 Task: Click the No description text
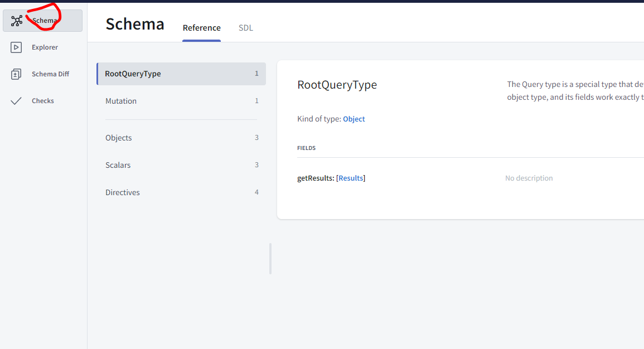pos(529,178)
